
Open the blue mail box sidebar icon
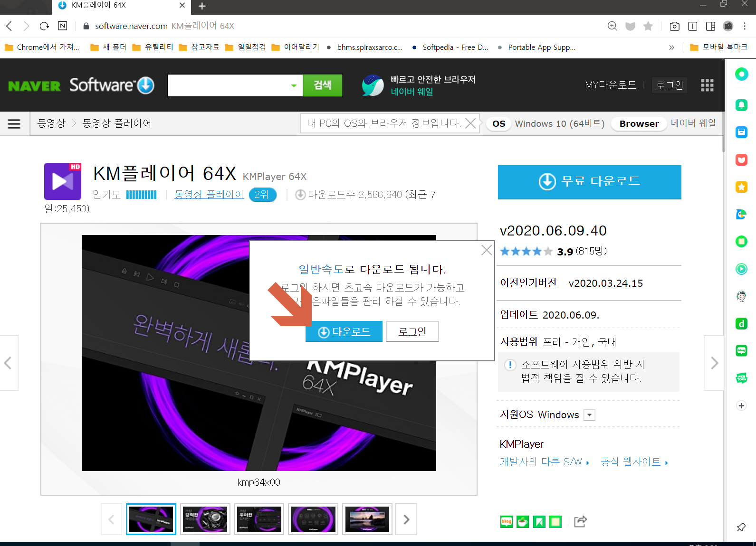tap(741, 132)
